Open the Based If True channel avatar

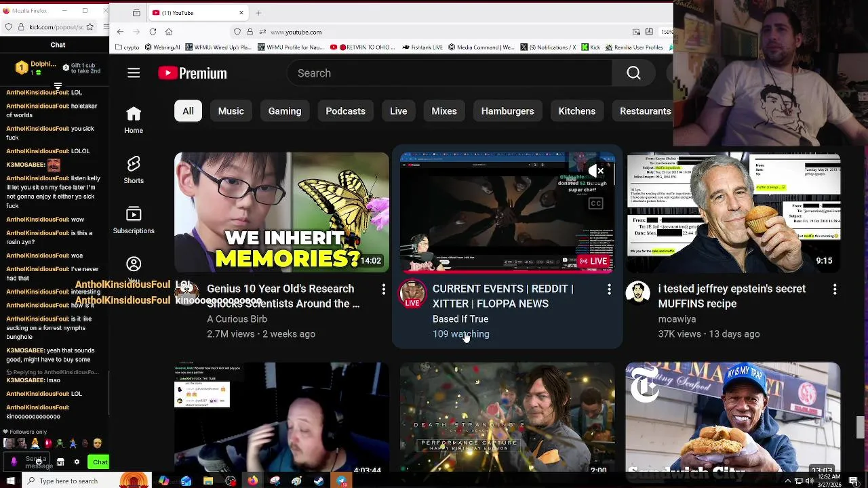(x=412, y=293)
